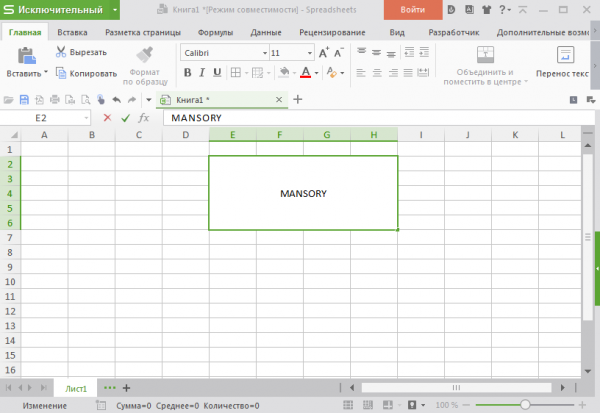The width and height of the screenshot is (600, 413).
Task: Open the Формулы ribbon tab
Action: [x=215, y=32]
